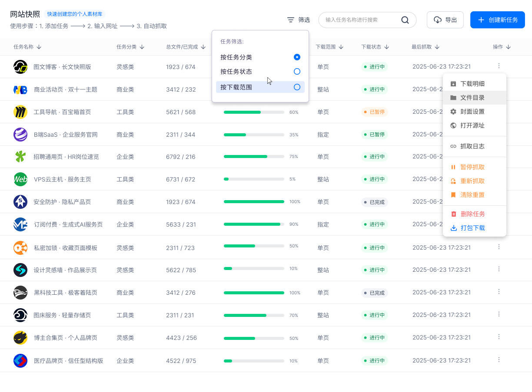Click the 快速创建您的个人素材库 tag
532x392 pixels.
(75, 14)
